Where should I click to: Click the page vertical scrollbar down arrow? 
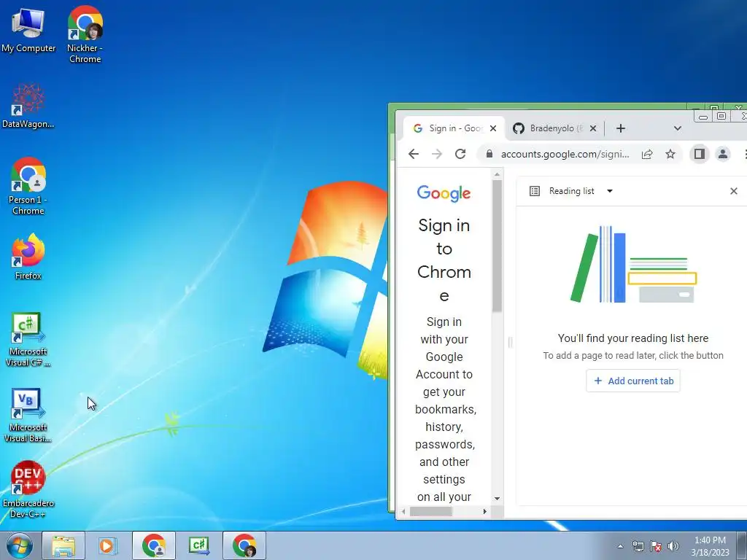tap(497, 499)
